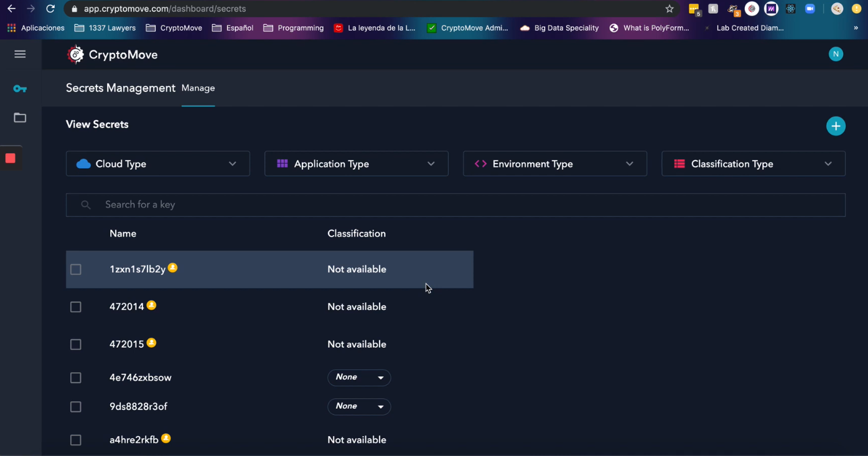Viewport: 868px width, 456px height.
Task: Click the Name column header
Action: tap(123, 233)
